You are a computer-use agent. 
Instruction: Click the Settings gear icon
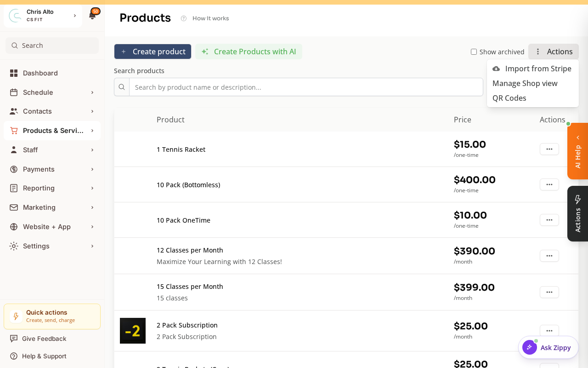pos(14,246)
